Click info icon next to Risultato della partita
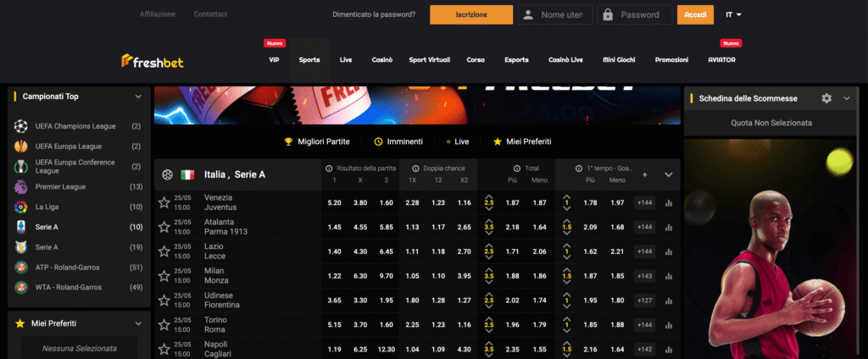 pos(329,168)
